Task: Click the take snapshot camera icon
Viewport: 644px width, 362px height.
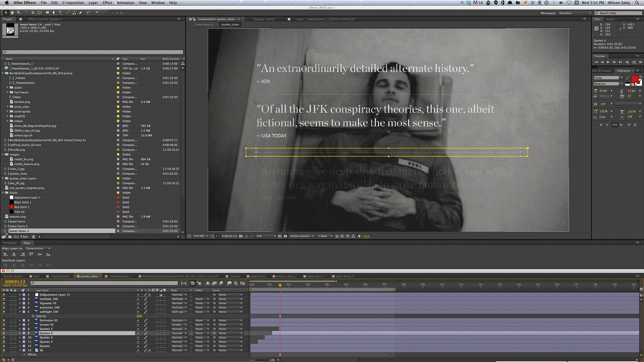Action: [241, 236]
